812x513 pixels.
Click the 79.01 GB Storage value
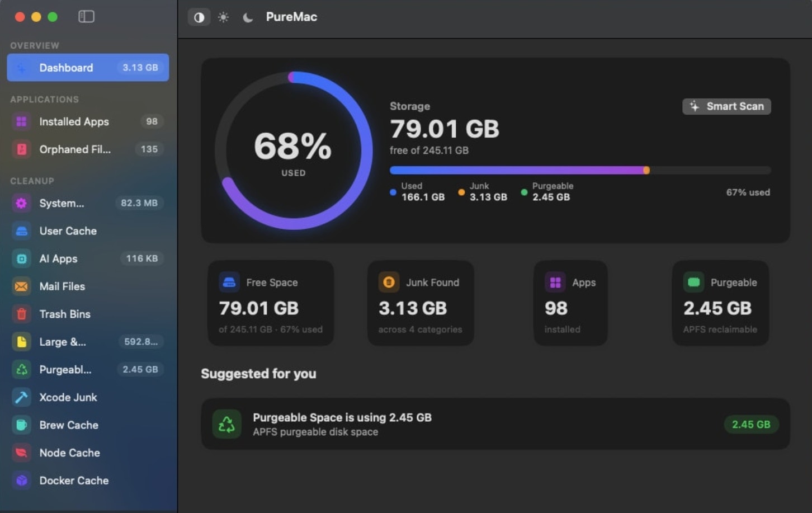pyautogui.click(x=445, y=129)
